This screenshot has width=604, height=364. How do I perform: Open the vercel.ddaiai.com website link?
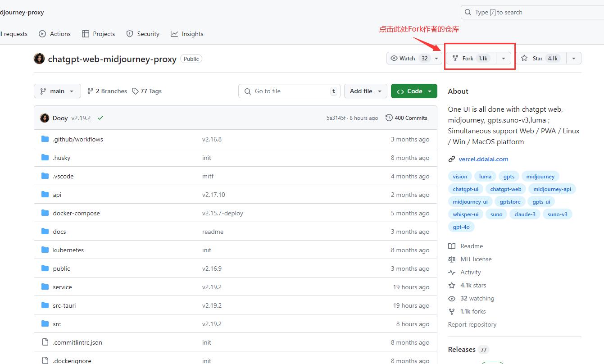point(483,159)
